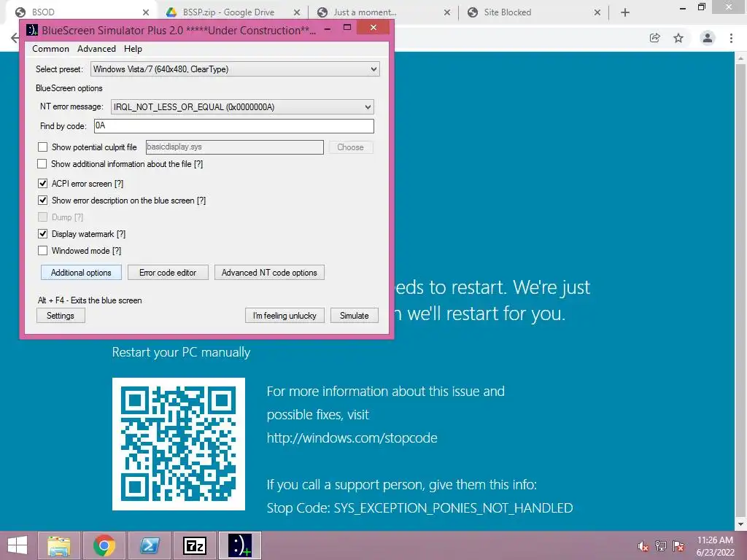Click the muted volume tray icon
This screenshot has width=747, height=560.
(643, 546)
